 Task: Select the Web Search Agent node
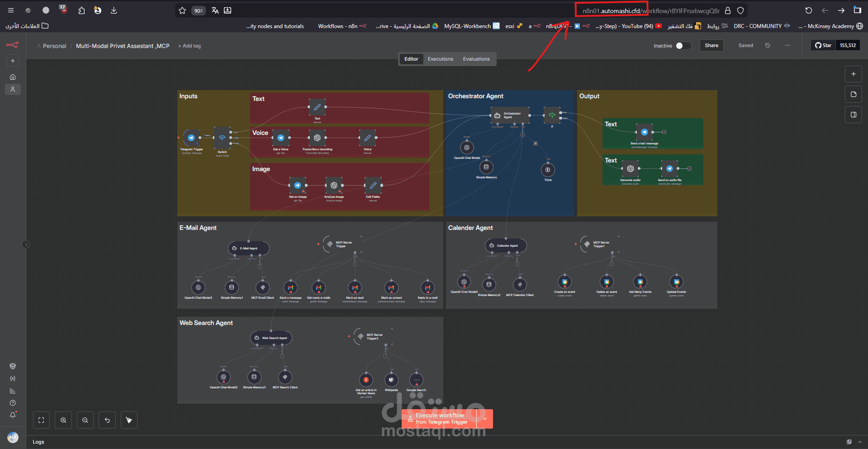tap(271, 338)
